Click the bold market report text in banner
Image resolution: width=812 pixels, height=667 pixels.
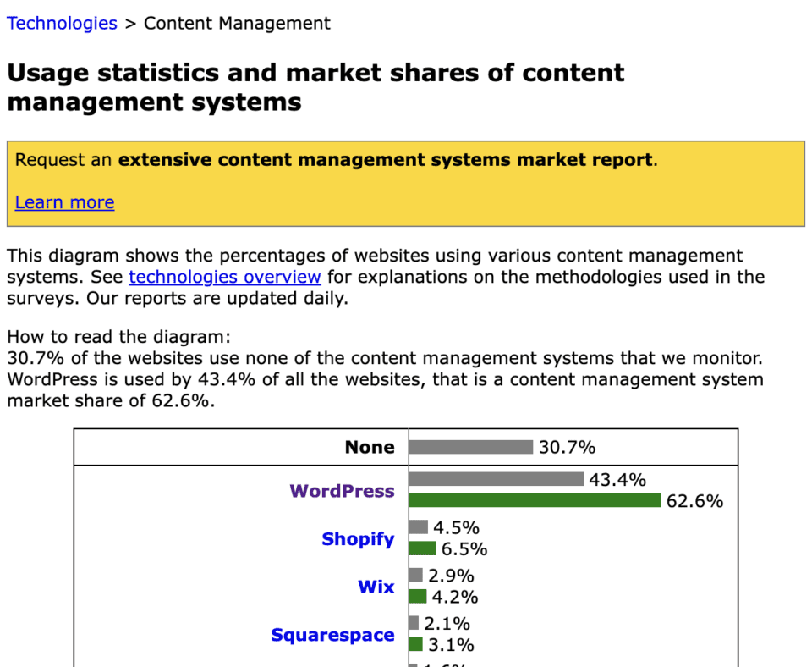[x=386, y=160]
